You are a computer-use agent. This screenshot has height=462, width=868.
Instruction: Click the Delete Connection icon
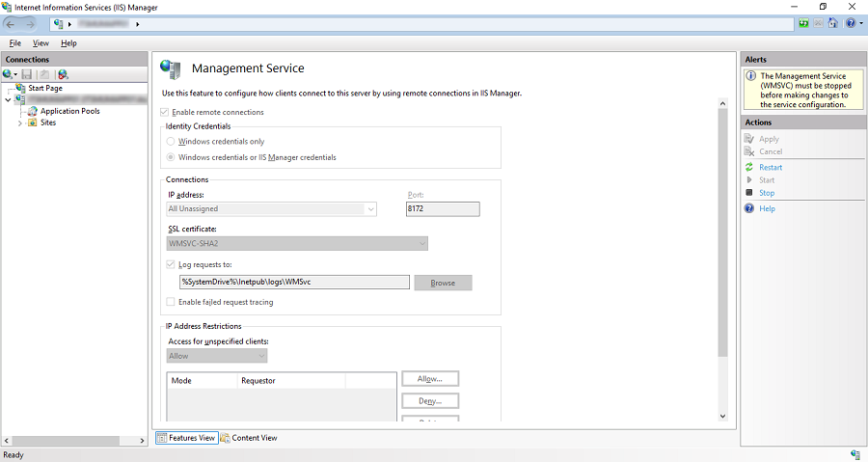tap(63, 74)
